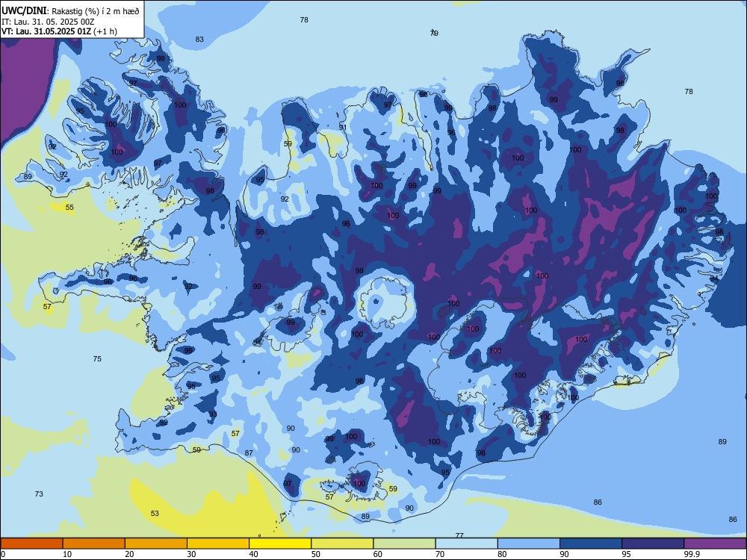The width and height of the screenshot is (747, 560).
Task: Click the 95 label on legend scale
Action: pyautogui.click(x=627, y=554)
